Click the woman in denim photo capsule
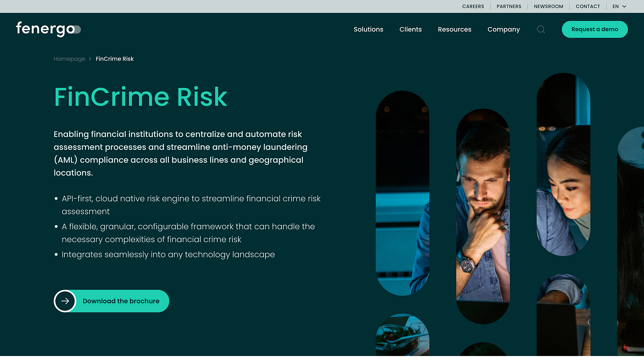The width and height of the screenshot is (644, 362). [563, 164]
